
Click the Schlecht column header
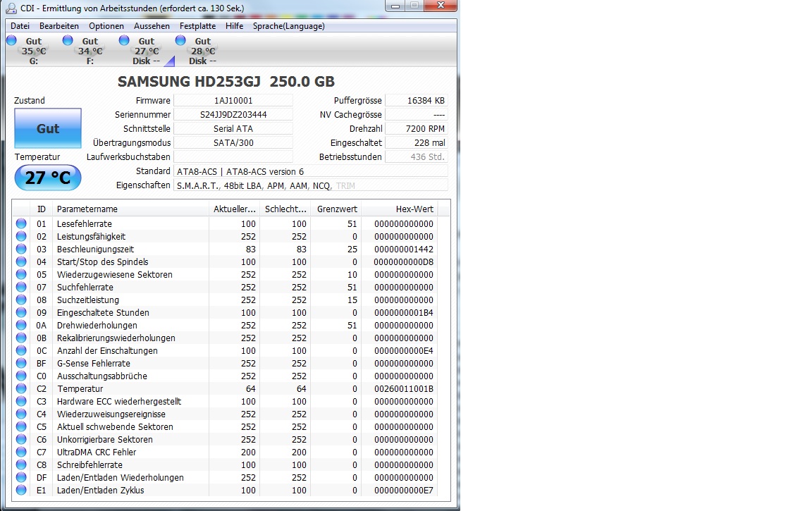pos(285,209)
